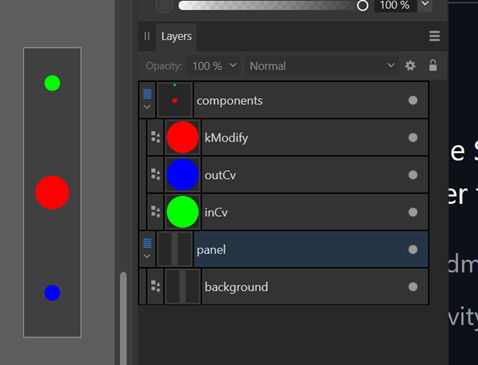Viewport: 478px width, 365px height.
Task: Select the background layer name
Action: tap(236, 287)
